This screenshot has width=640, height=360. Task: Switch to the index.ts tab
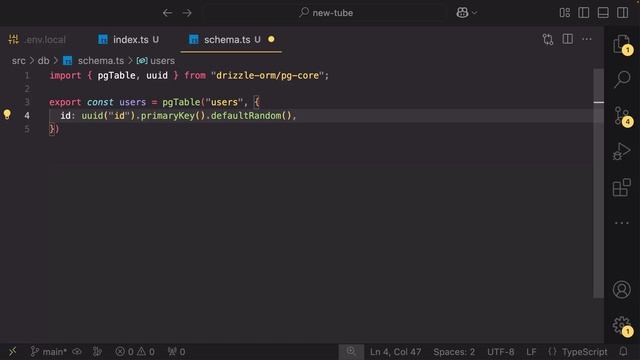129,40
